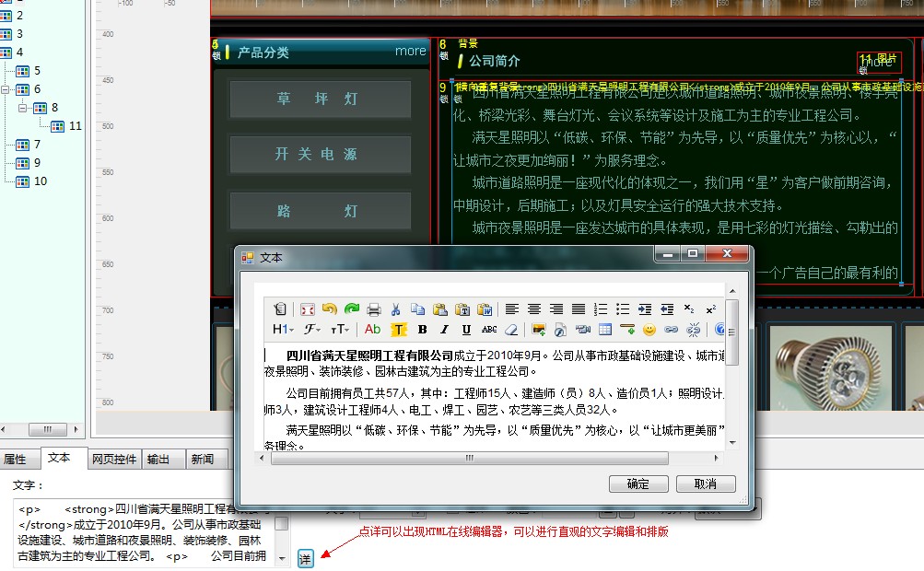The width and height of the screenshot is (924, 571).
Task: Click the print icon in the editor toolbar
Action: click(374, 309)
